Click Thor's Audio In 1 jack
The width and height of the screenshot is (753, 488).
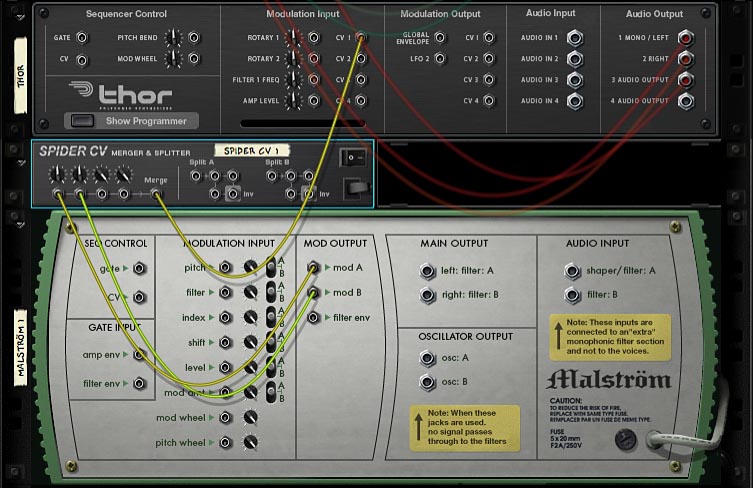575,38
